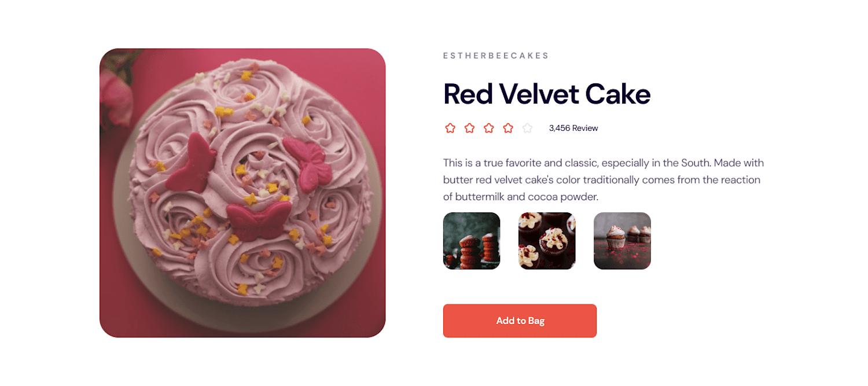Click the 3,456 review count number
Viewport: 868px width, 386px height.
(x=559, y=128)
